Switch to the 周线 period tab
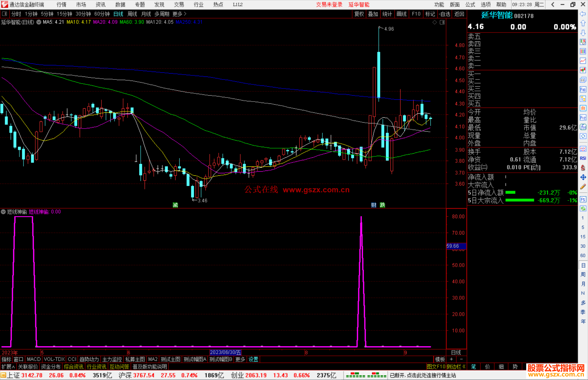 [132, 14]
